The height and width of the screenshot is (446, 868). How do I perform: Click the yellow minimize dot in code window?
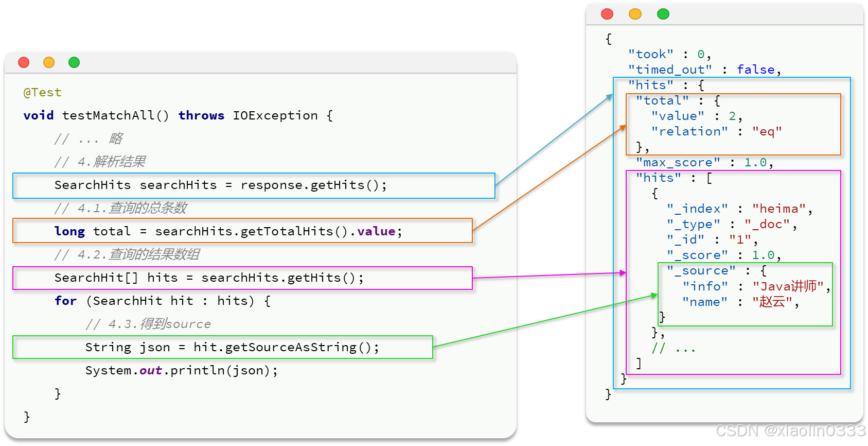[x=49, y=62]
